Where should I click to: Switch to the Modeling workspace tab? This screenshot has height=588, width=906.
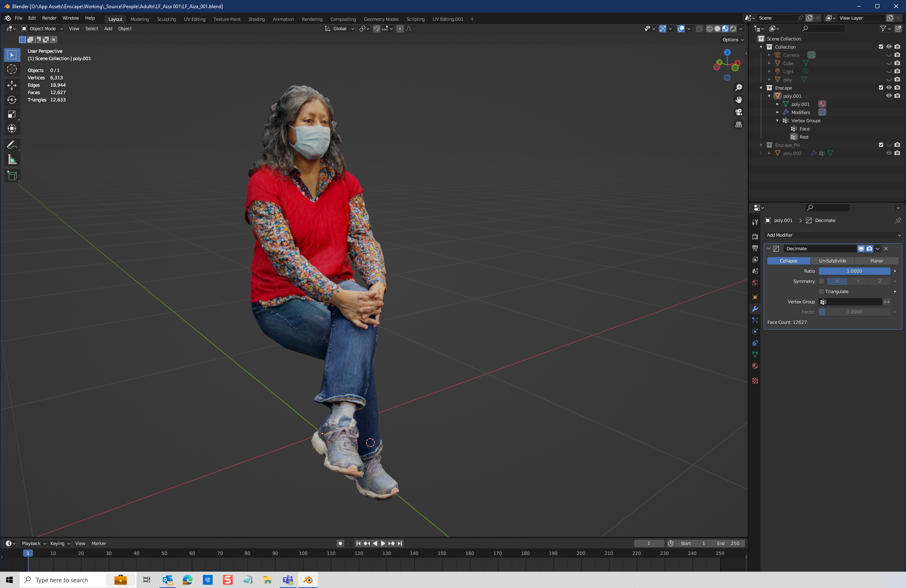[x=140, y=19]
